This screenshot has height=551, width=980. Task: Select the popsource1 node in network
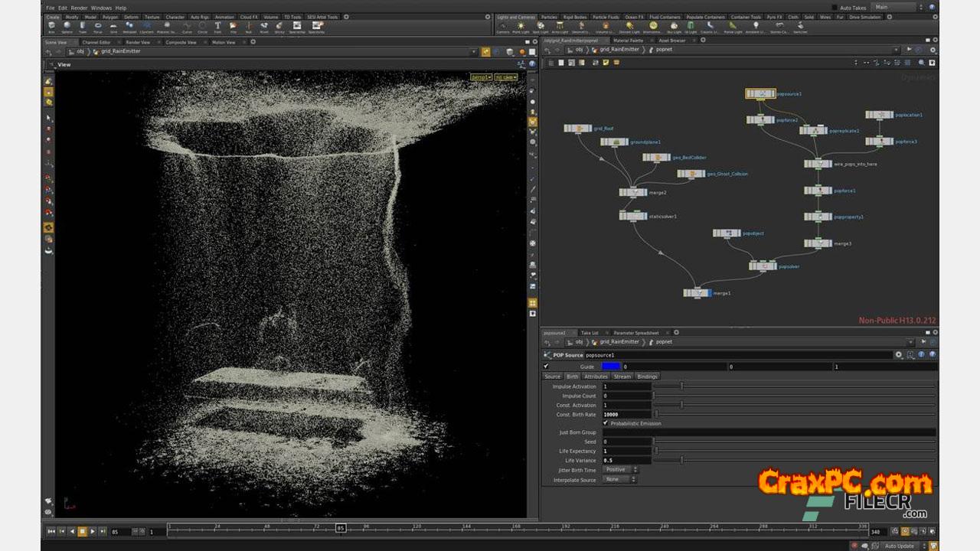(x=760, y=93)
